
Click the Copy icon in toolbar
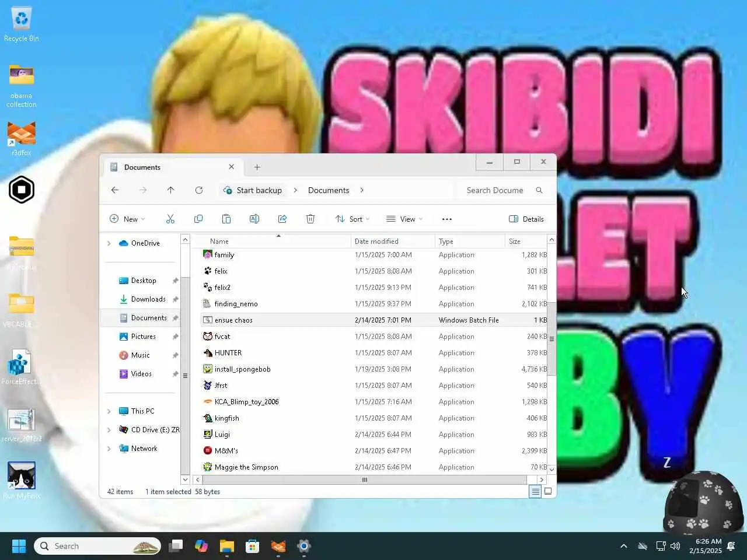pos(198,219)
